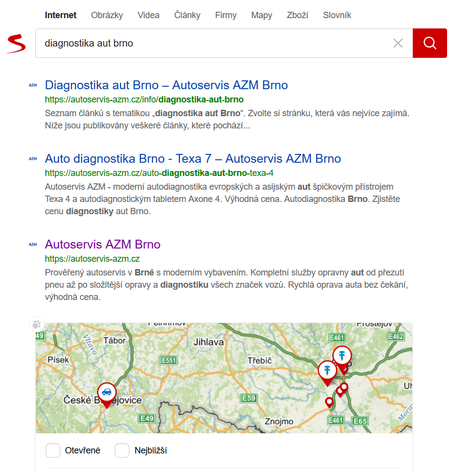Tick the Nejbližší checkbox
Screen dimensions: 476x473
pos(122,450)
